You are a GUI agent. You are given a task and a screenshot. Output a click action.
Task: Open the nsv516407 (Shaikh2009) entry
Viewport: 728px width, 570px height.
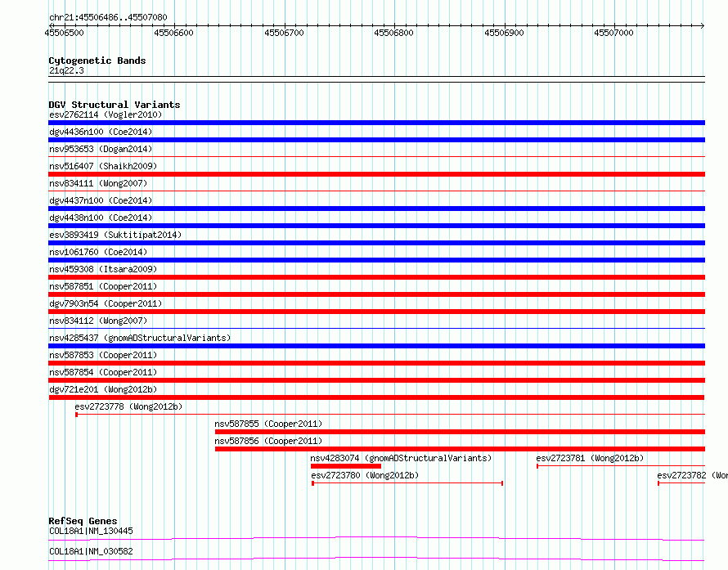click(103, 166)
